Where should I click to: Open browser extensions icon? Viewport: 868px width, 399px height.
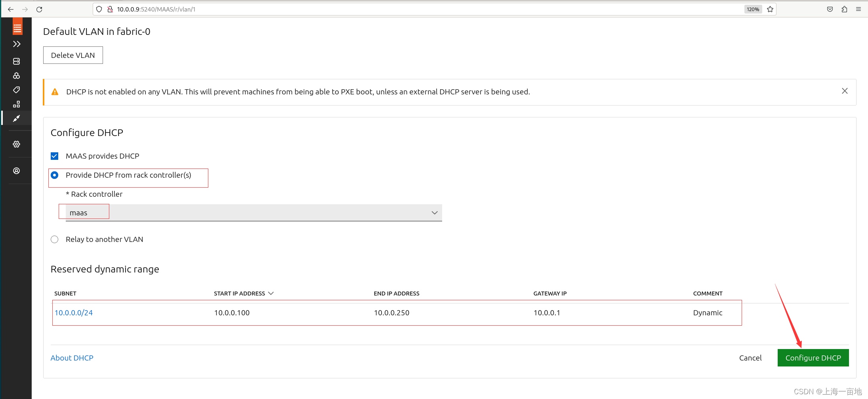844,9
